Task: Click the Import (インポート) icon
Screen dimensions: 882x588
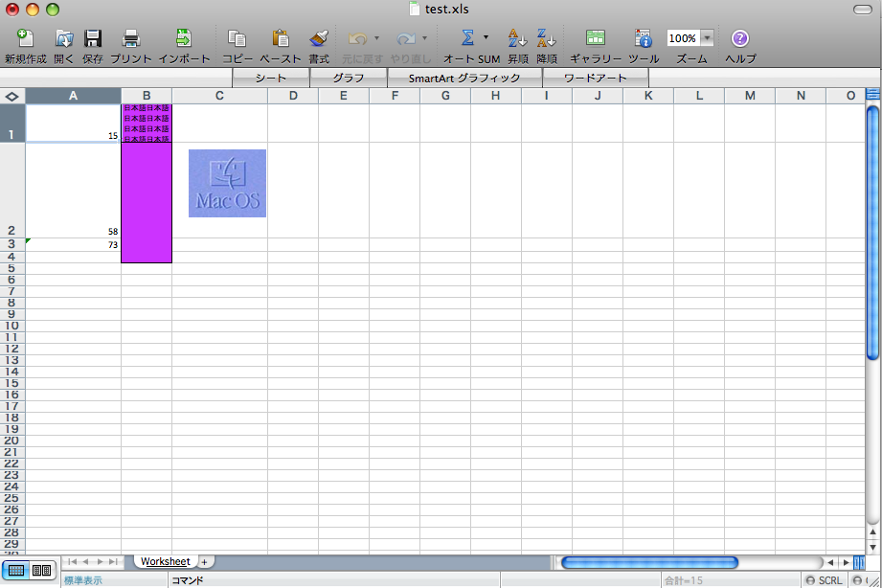Action: [x=184, y=39]
